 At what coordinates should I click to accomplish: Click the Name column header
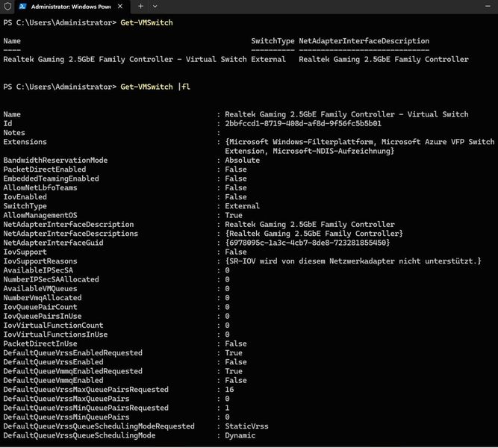point(12,41)
